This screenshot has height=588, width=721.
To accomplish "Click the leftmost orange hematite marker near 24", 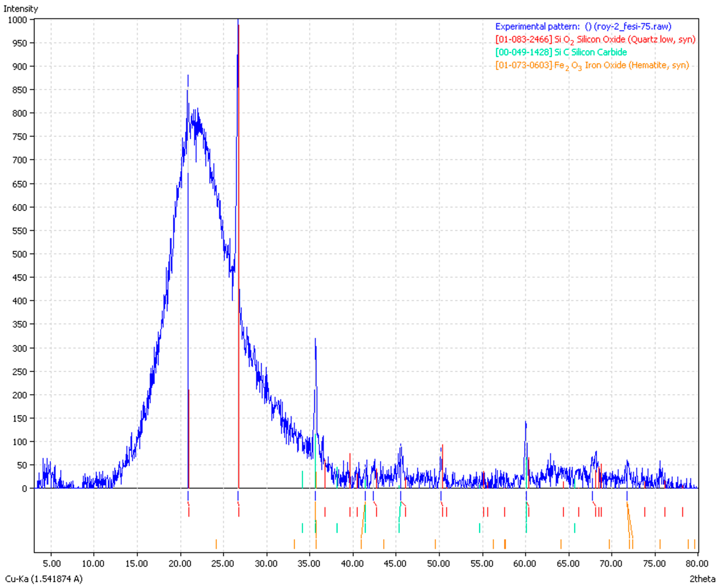I will (x=216, y=544).
